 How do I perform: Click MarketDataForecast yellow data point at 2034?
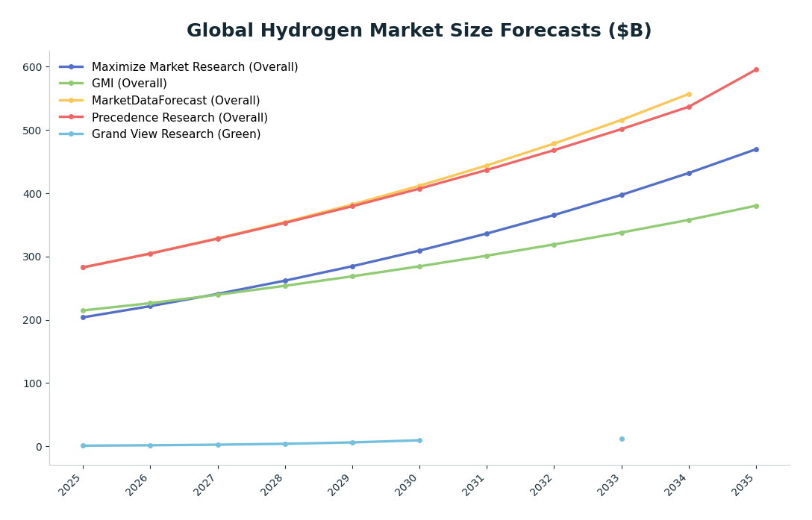click(689, 94)
